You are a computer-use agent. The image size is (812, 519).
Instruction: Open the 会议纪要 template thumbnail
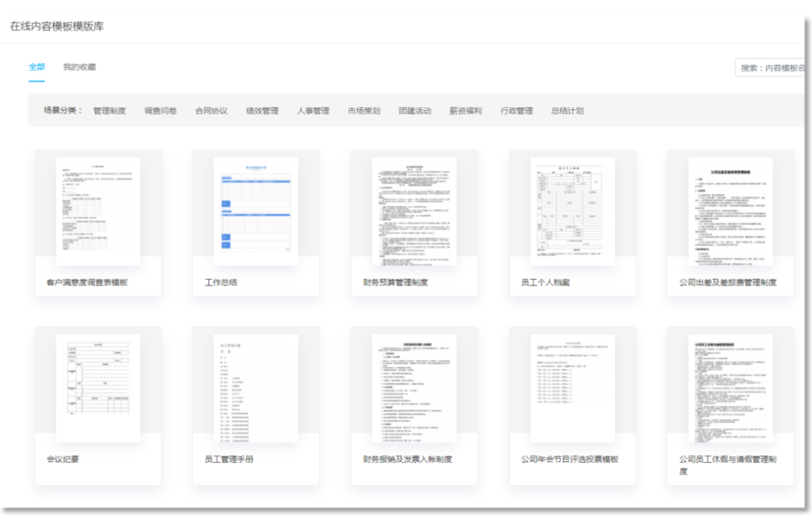click(98, 388)
